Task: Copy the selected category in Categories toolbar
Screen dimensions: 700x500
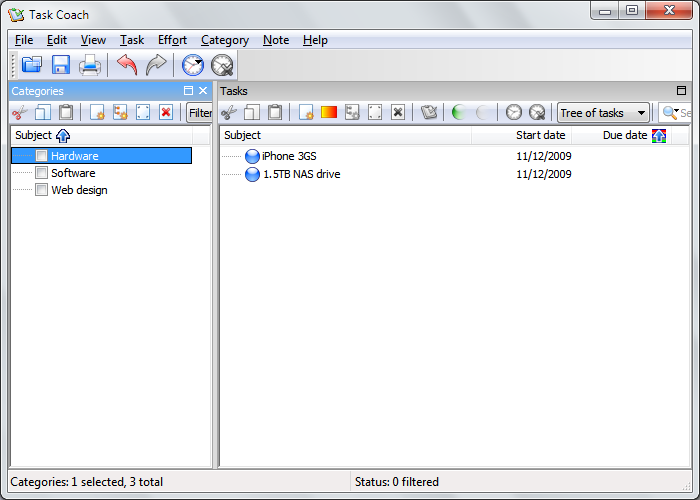Action: point(43,112)
